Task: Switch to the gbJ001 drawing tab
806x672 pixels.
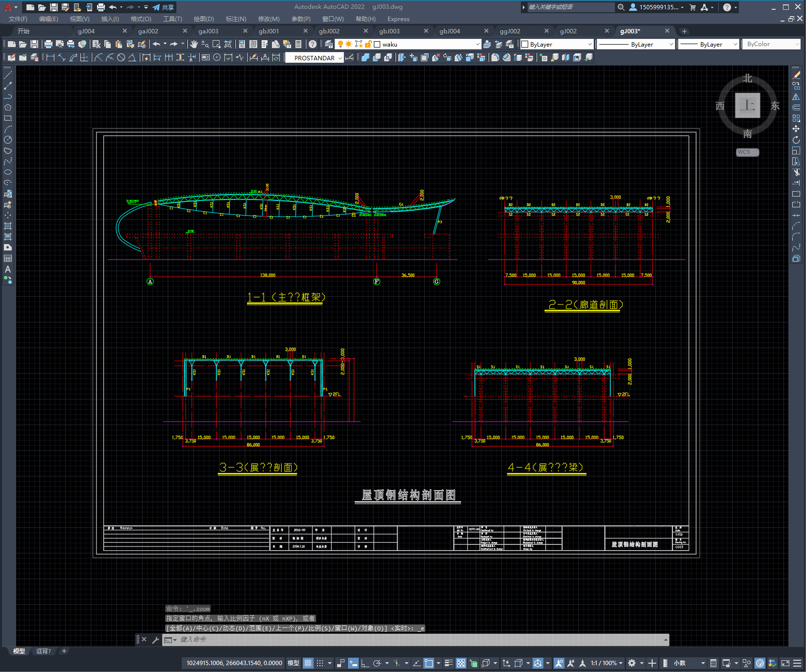Action: 269,31
